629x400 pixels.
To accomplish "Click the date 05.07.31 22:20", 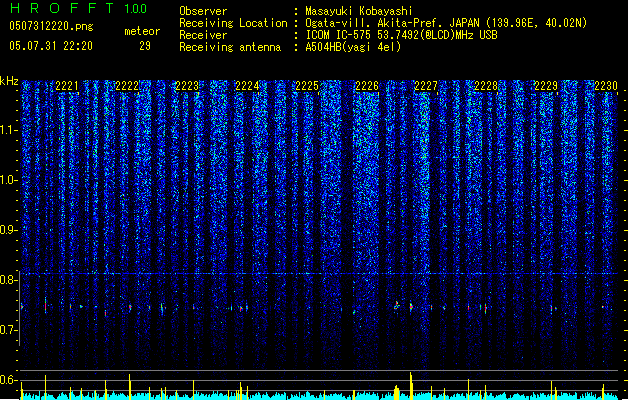I will 51,46.
